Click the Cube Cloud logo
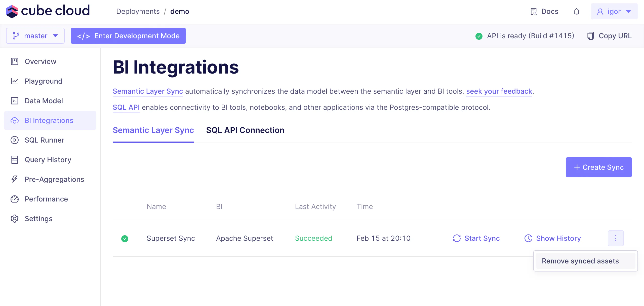Image resolution: width=644 pixels, height=306 pixels. 48,11
